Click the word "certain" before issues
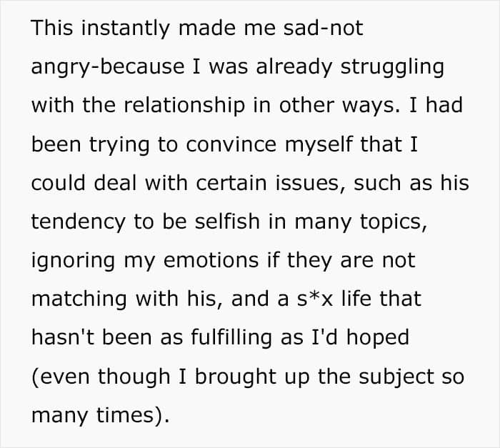This screenshot has width=500, height=448. (231, 183)
